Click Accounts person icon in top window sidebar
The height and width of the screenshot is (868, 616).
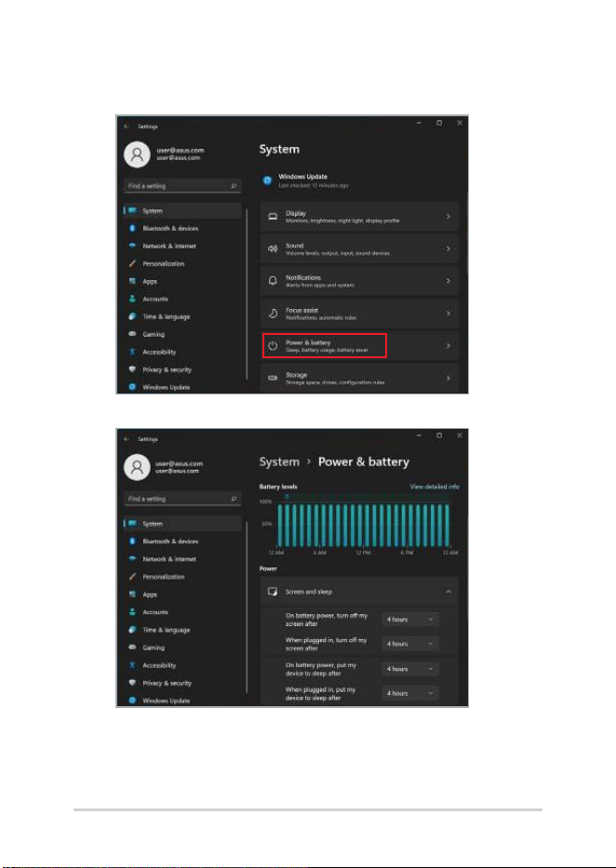tap(132, 299)
